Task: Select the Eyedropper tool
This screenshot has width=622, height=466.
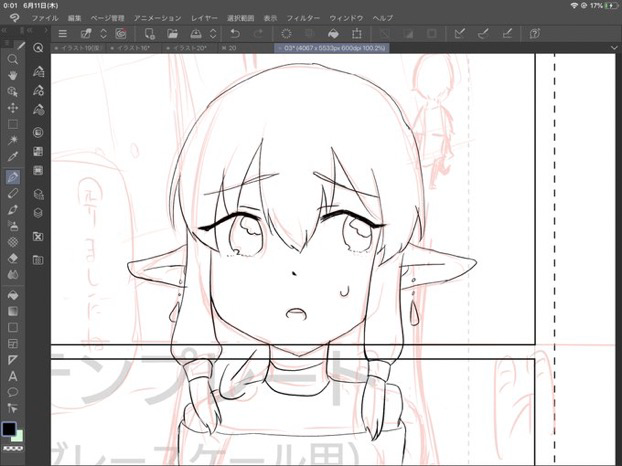Action: coord(13,157)
